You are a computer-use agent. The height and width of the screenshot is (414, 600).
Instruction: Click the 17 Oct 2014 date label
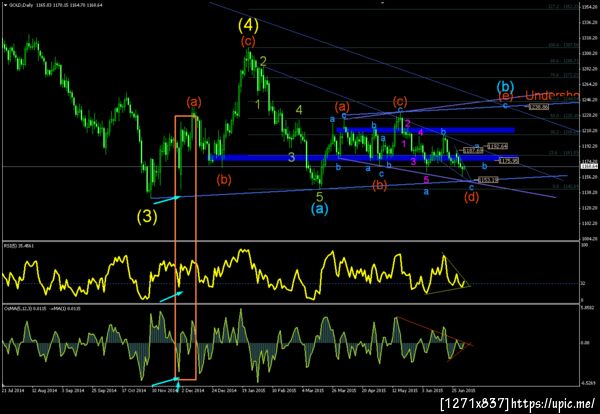[x=134, y=391]
